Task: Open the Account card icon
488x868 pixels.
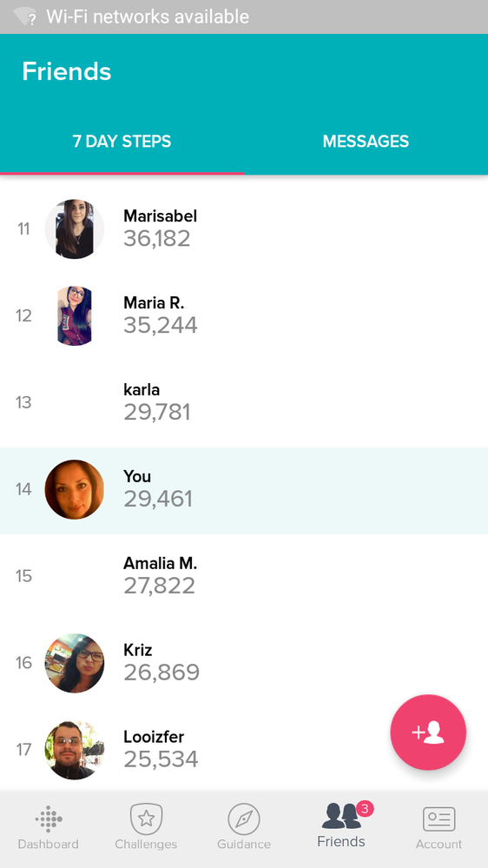Action: [439, 819]
